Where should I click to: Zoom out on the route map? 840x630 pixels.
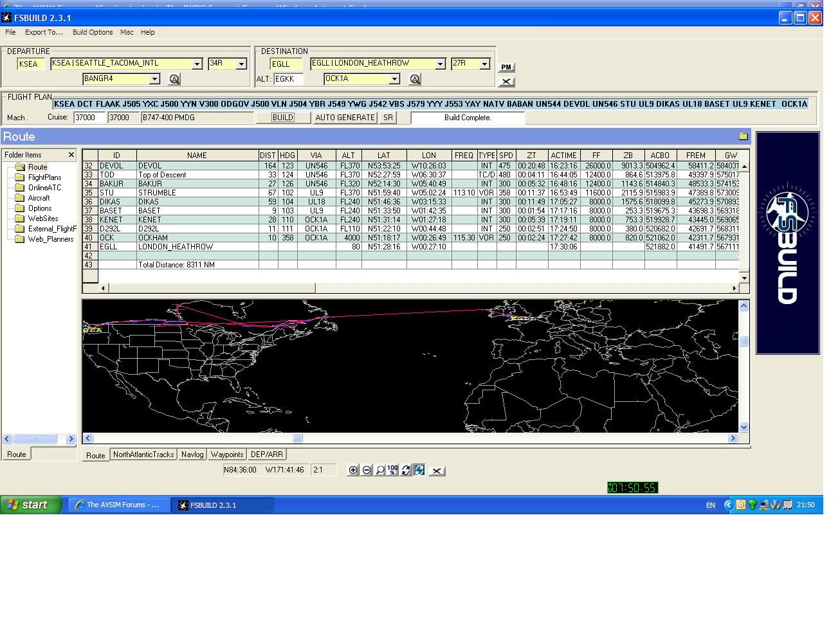(x=367, y=470)
